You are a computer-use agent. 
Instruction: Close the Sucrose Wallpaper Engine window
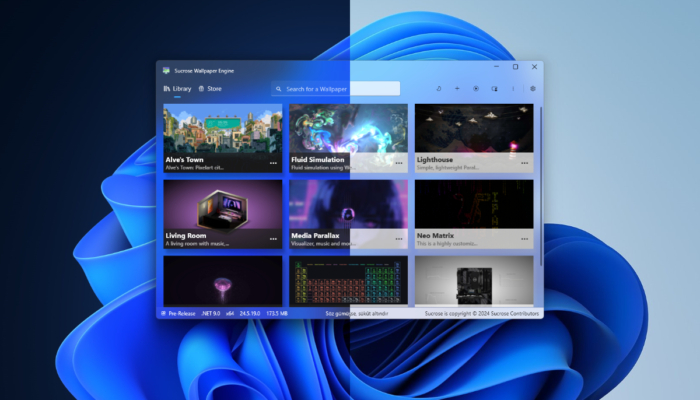click(534, 67)
